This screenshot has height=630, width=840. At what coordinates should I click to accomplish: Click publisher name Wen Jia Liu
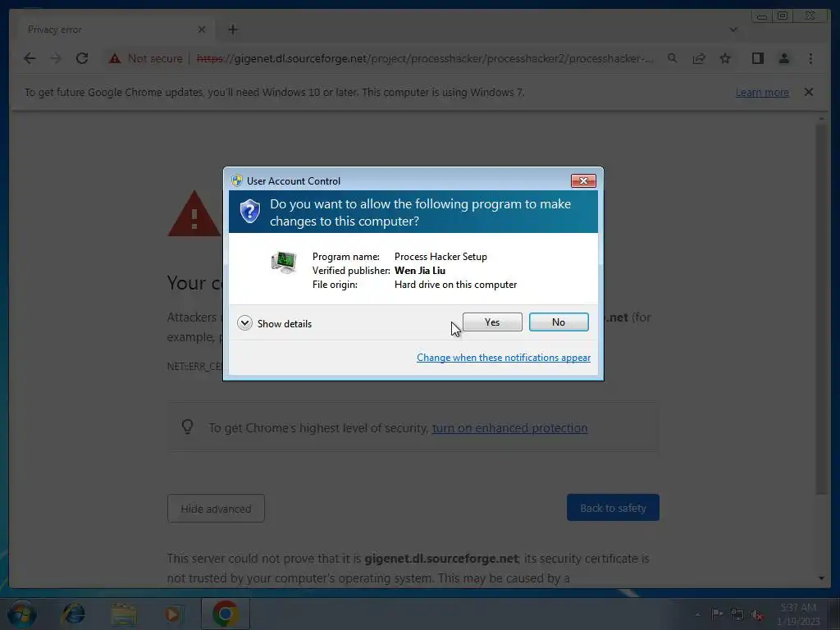420,271
